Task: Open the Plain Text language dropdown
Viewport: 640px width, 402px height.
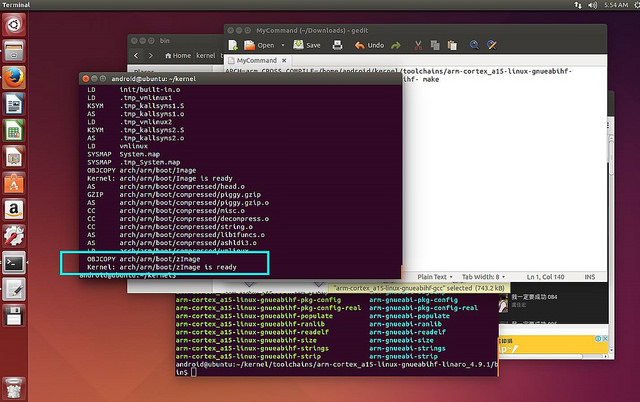Action: point(435,276)
